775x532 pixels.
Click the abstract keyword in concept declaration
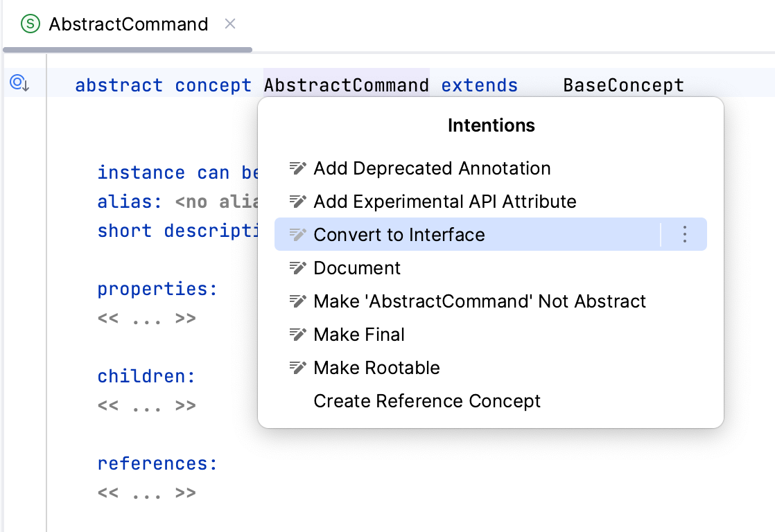[119, 85]
